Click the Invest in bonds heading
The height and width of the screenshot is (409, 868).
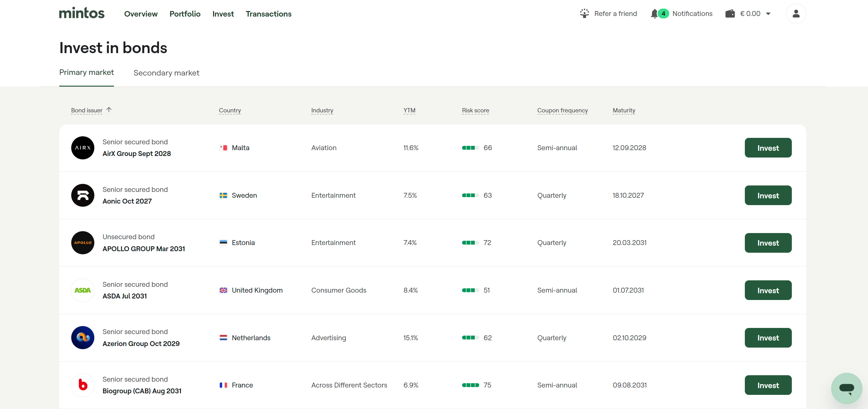pyautogui.click(x=113, y=48)
